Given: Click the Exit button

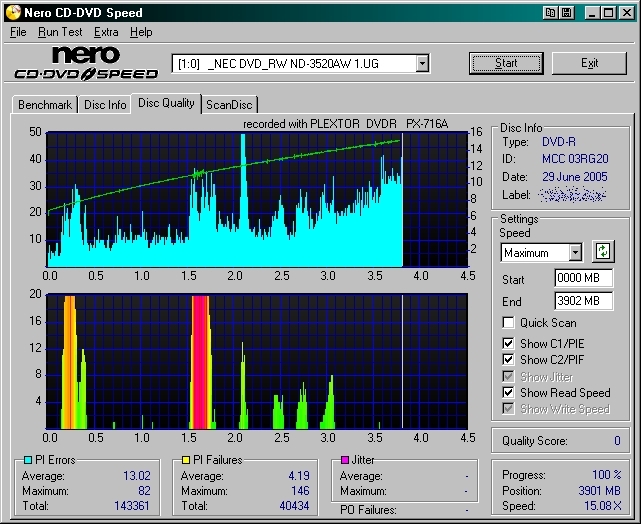Looking at the screenshot, I should pyautogui.click(x=589, y=63).
